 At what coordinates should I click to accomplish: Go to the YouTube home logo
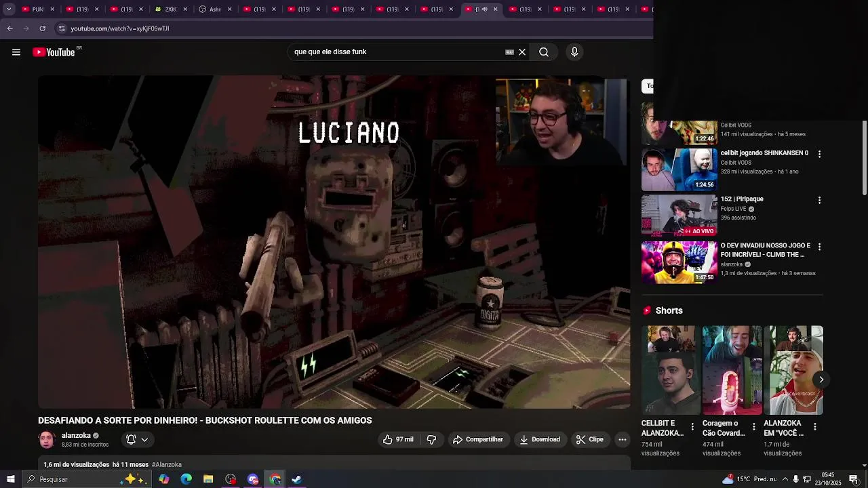click(54, 52)
